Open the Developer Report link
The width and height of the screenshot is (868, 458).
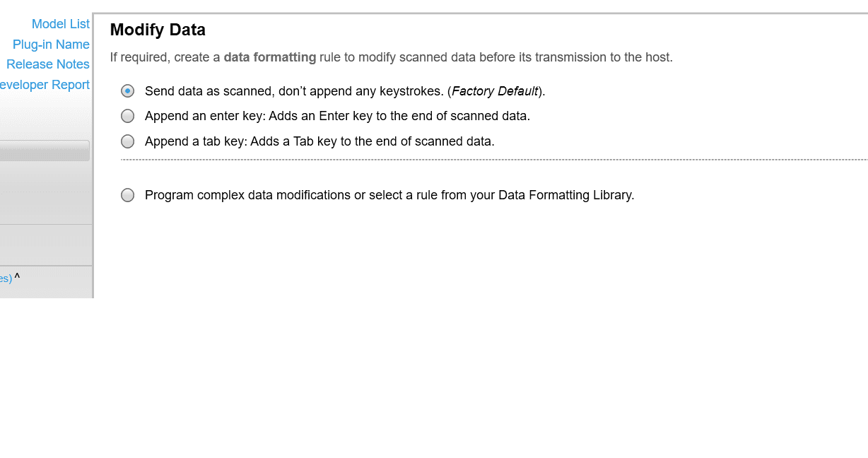45,85
